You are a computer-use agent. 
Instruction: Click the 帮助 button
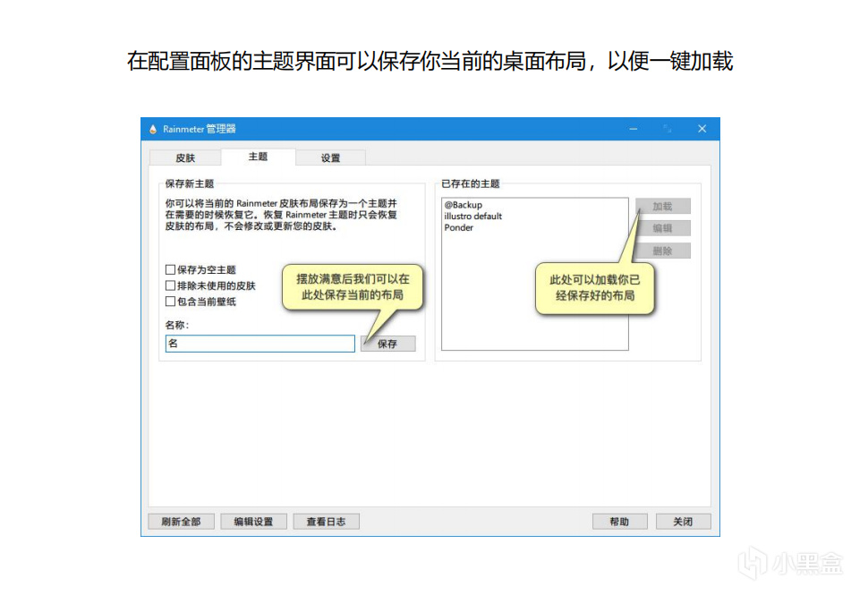click(x=619, y=522)
